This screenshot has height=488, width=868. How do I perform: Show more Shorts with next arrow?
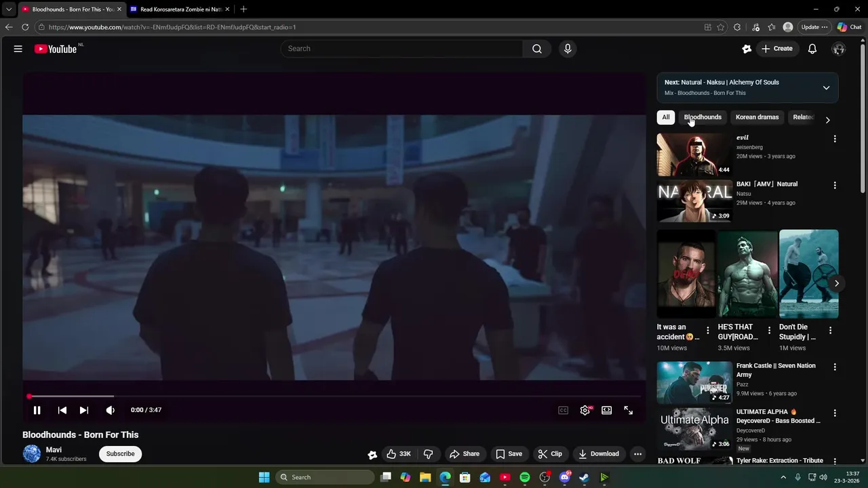pyautogui.click(x=837, y=284)
